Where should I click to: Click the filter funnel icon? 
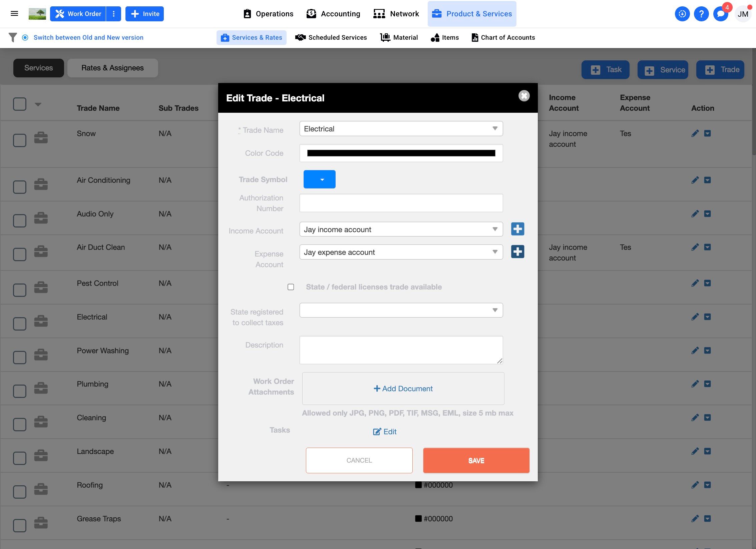(x=13, y=37)
